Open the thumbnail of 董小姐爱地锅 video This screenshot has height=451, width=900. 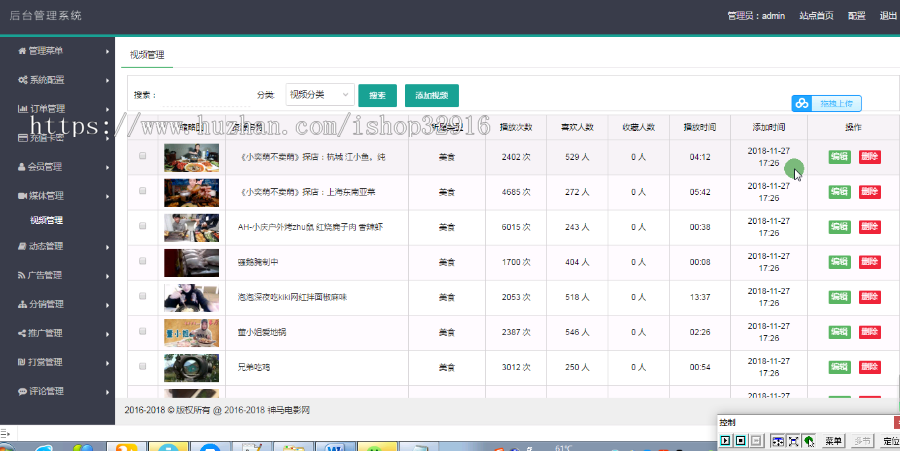click(191, 333)
